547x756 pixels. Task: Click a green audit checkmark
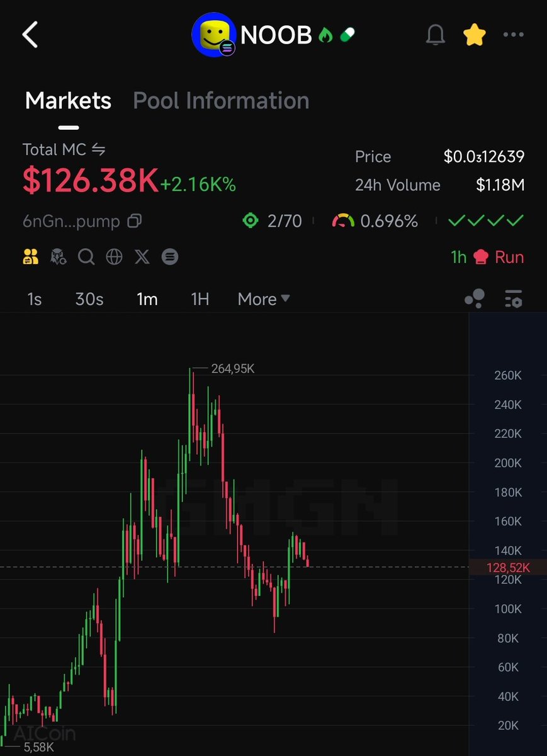456,221
